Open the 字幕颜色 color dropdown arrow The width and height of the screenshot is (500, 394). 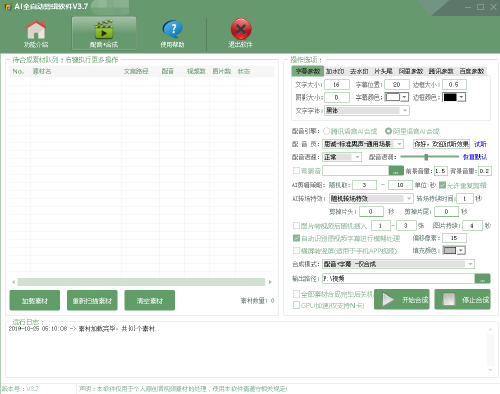pos(404,97)
